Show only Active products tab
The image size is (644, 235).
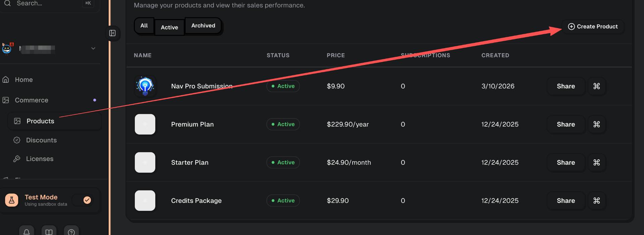click(169, 27)
